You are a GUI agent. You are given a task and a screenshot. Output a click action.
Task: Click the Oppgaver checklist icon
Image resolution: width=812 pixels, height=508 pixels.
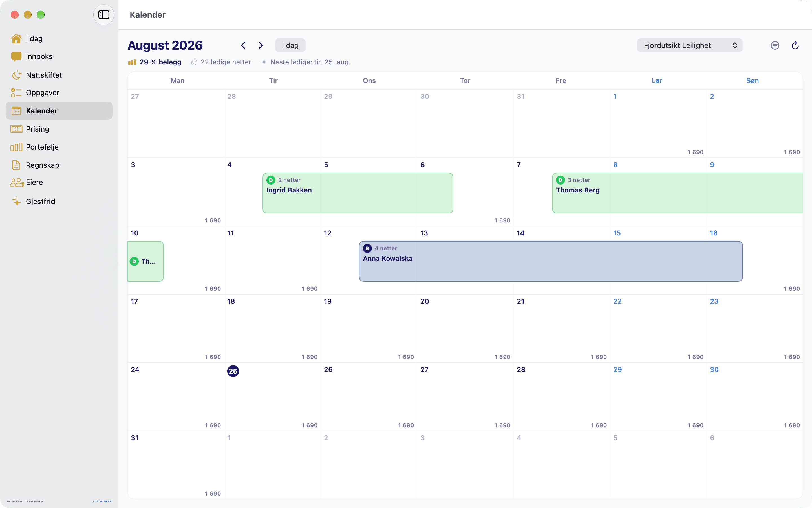pos(16,92)
